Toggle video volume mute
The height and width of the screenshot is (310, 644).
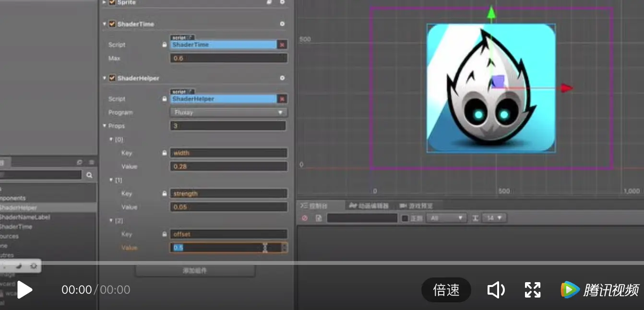[496, 290]
